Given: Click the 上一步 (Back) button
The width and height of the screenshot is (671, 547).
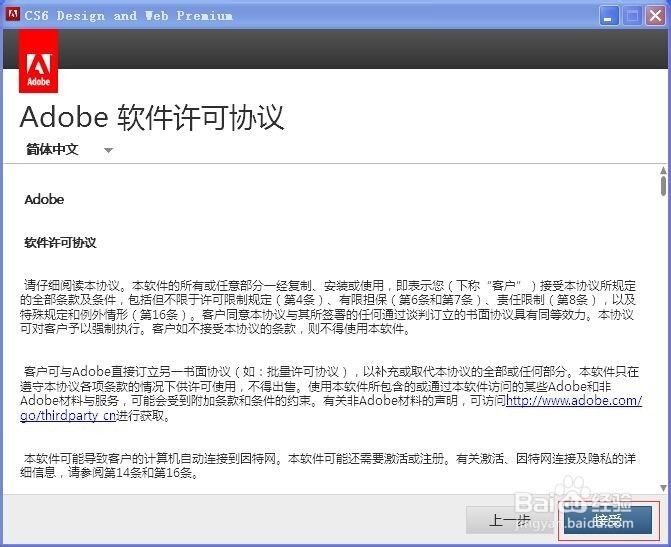Looking at the screenshot, I should [510, 520].
